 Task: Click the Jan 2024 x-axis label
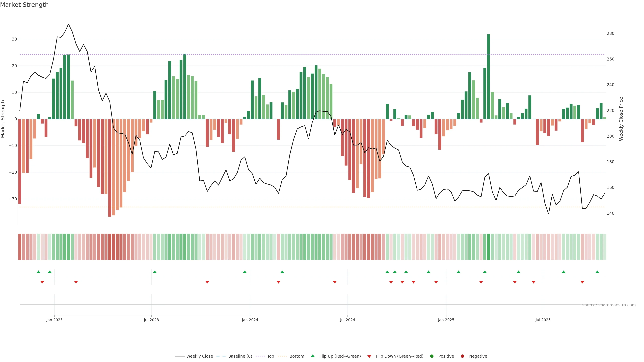coord(250,320)
